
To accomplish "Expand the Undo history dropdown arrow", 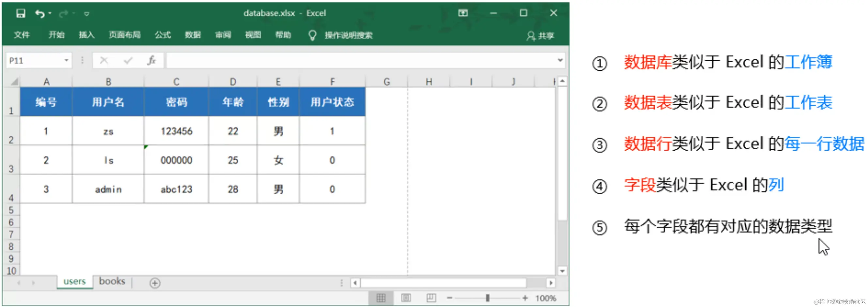I will click(49, 13).
